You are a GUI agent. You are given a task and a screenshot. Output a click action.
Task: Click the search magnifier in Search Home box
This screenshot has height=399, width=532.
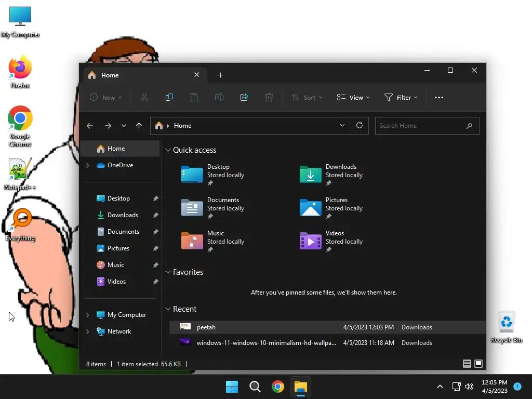(469, 126)
